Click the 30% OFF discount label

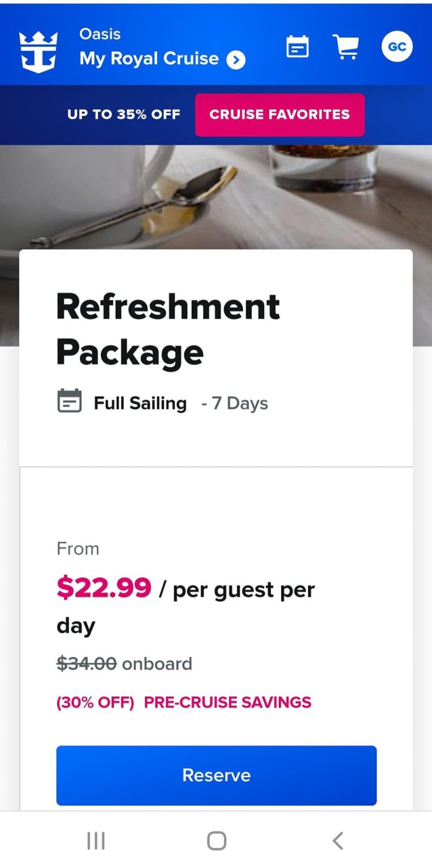coord(95,702)
